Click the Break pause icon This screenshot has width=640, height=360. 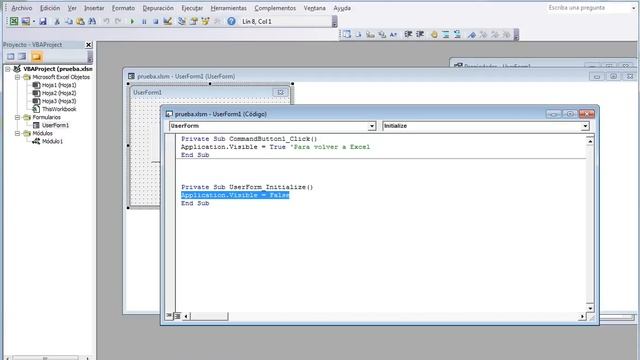144,21
